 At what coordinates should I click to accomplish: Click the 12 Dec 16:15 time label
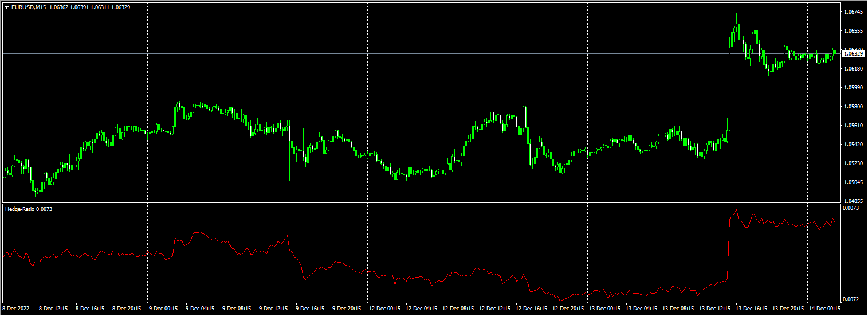pyautogui.click(x=532, y=308)
